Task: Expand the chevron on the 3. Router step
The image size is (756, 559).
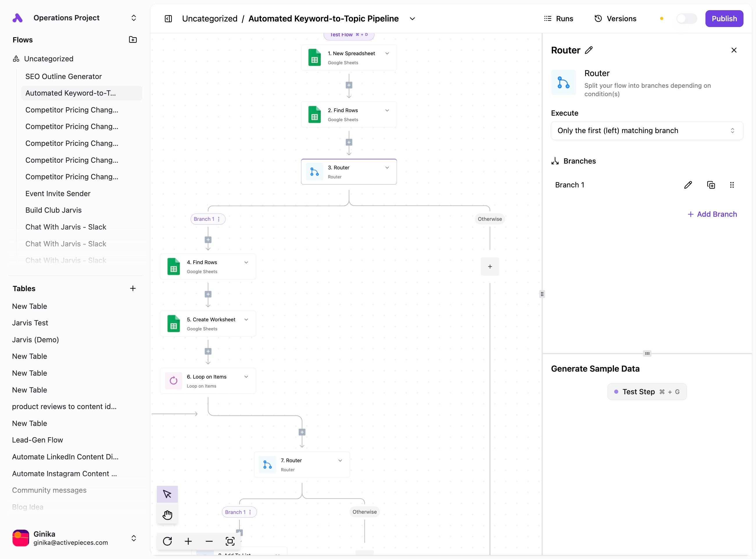Action: (x=387, y=168)
